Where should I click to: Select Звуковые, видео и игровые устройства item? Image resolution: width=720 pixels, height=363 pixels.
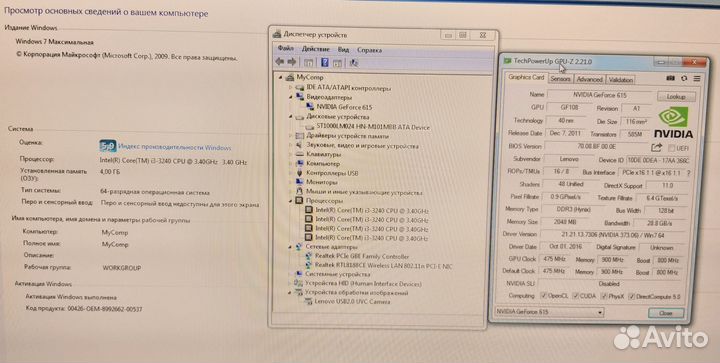click(x=363, y=146)
